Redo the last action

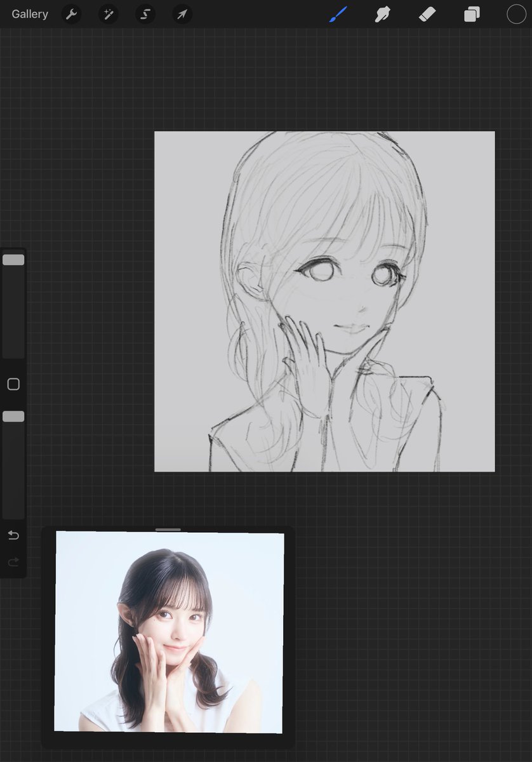13,562
